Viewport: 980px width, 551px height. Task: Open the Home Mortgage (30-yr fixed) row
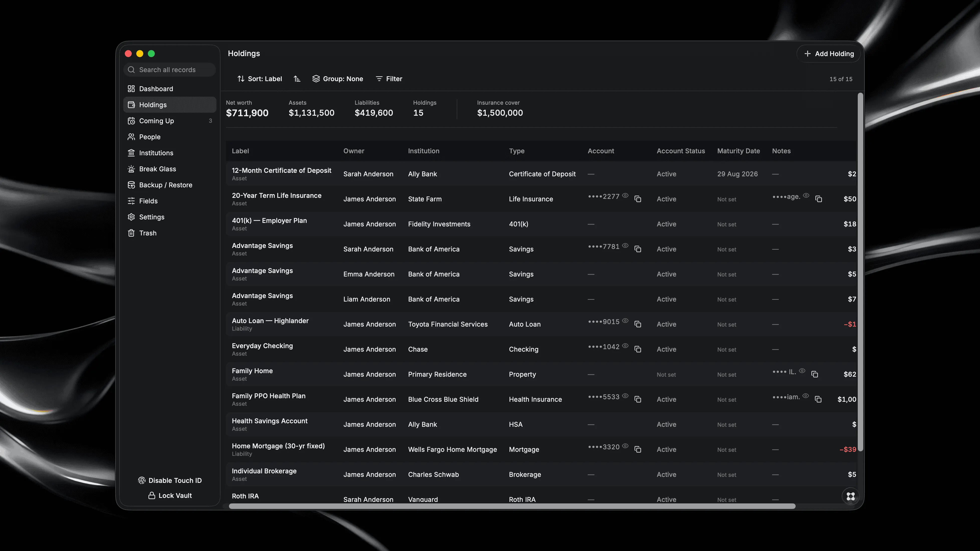[541, 450]
